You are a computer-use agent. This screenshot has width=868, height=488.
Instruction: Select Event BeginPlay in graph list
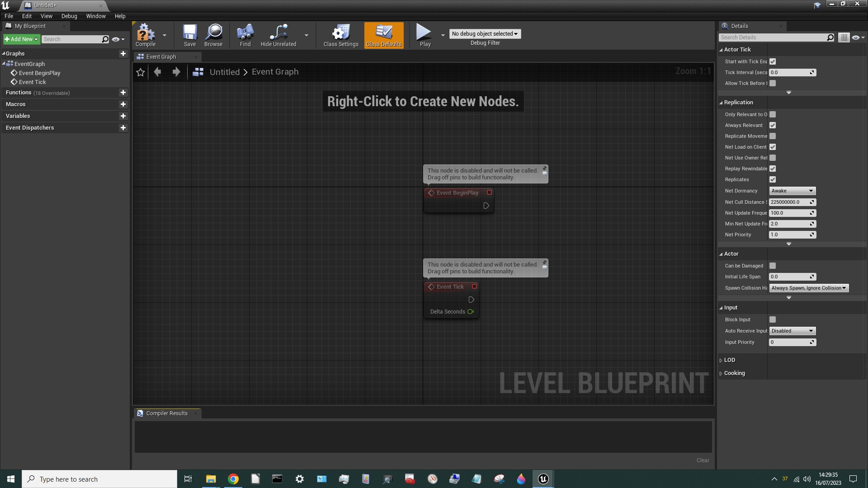pos(39,73)
